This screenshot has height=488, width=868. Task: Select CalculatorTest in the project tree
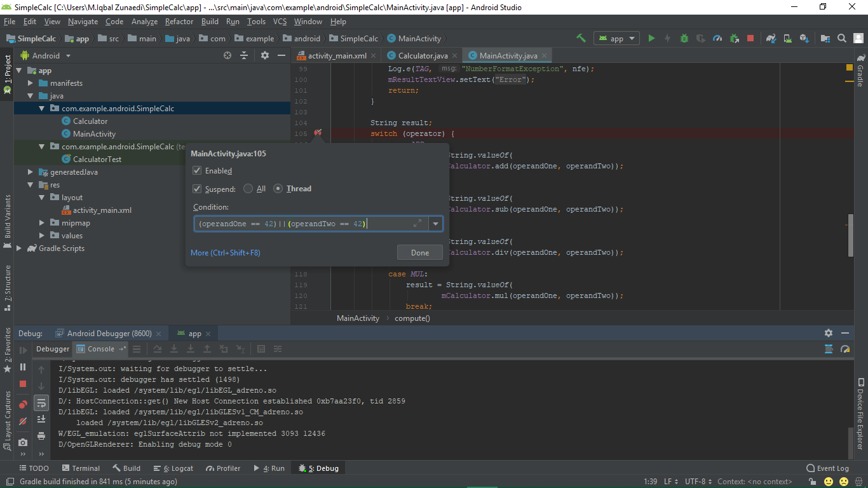97,159
